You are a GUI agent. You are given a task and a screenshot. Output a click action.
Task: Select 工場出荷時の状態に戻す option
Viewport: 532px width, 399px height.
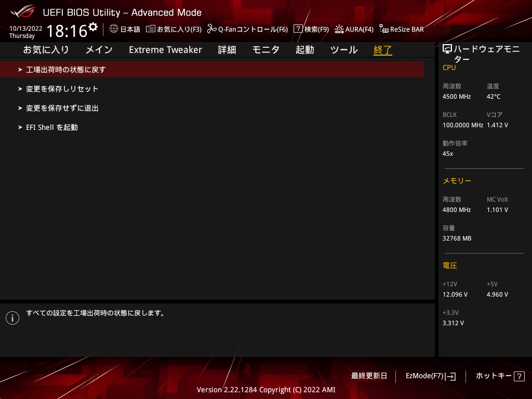[x=212, y=70]
